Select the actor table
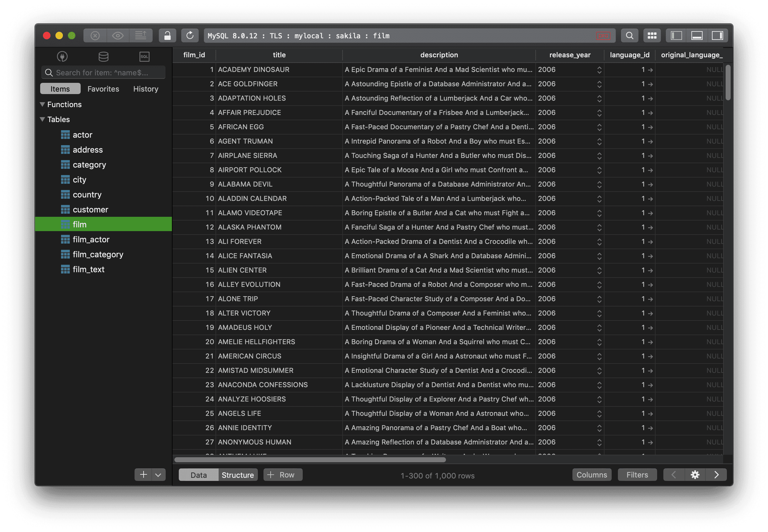768x532 pixels. [x=103, y=135]
